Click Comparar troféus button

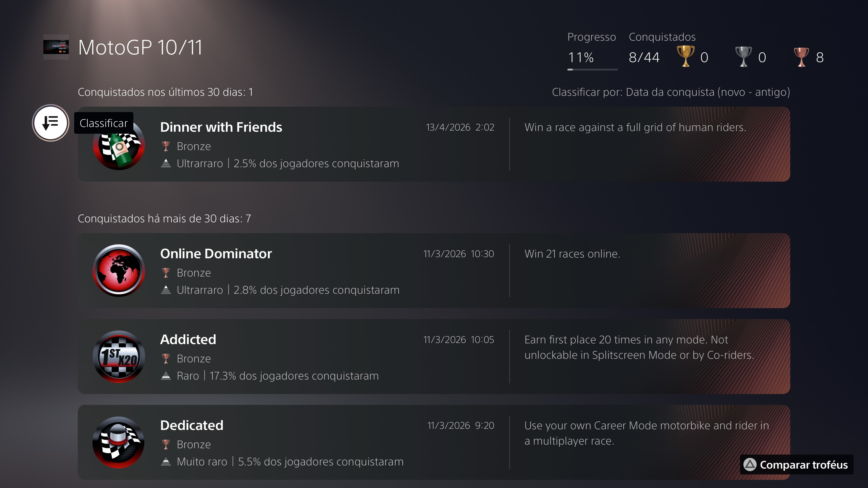(x=797, y=465)
